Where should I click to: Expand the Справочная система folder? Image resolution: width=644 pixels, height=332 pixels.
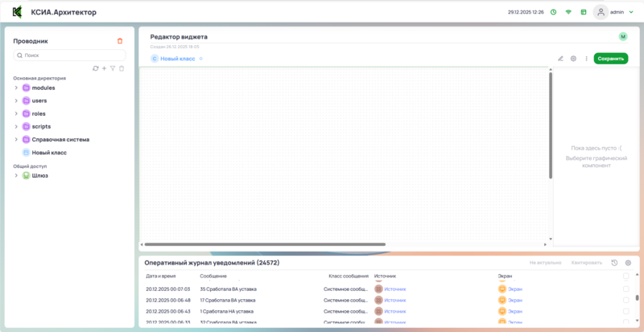click(16, 139)
